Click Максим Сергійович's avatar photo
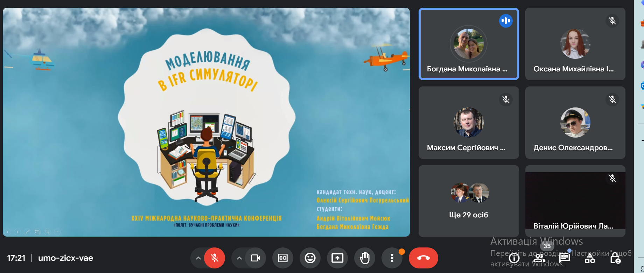 tap(468, 122)
